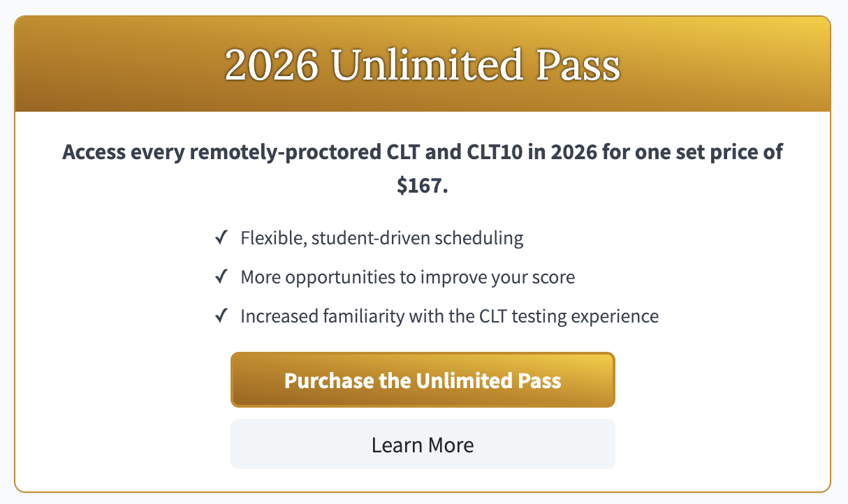Click the checkmark beside "Increased familiarity" bullet

tap(221, 316)
